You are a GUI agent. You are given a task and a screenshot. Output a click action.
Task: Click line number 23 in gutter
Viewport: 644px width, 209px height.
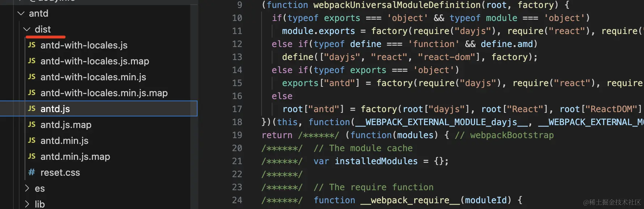pos(237,187)
